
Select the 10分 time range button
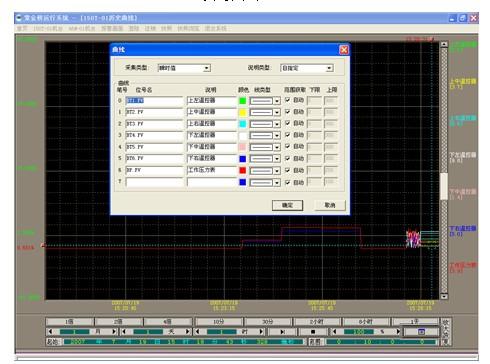point(219,322)
